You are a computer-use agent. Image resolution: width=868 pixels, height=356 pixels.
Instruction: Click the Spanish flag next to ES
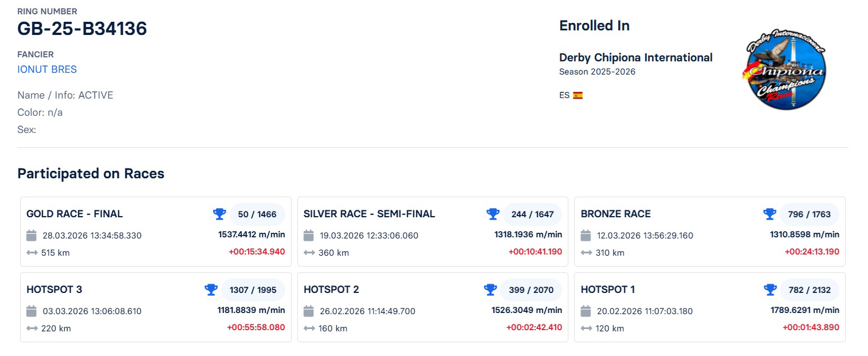click(x=578, y=95)
